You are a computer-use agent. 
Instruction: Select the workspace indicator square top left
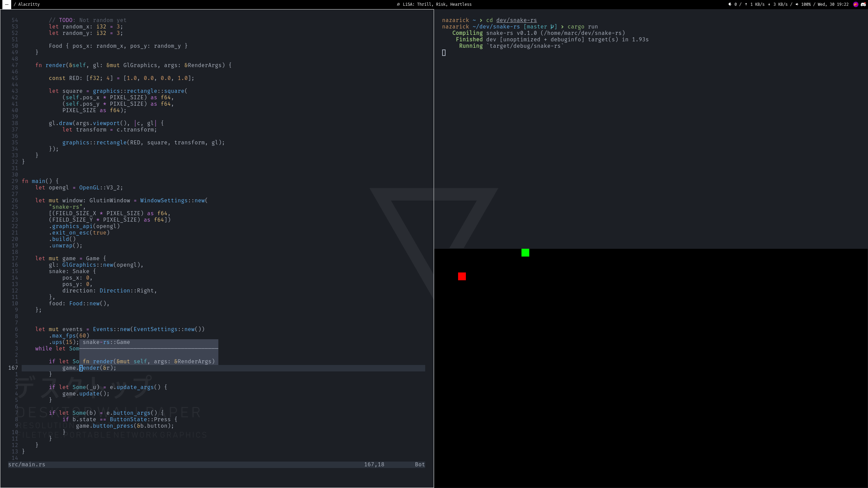coord(6,4)
